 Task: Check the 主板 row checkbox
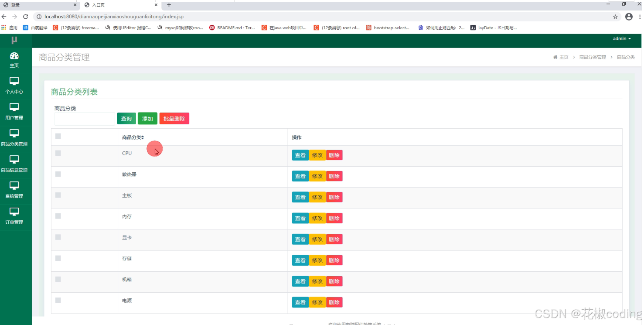[58, 195]
